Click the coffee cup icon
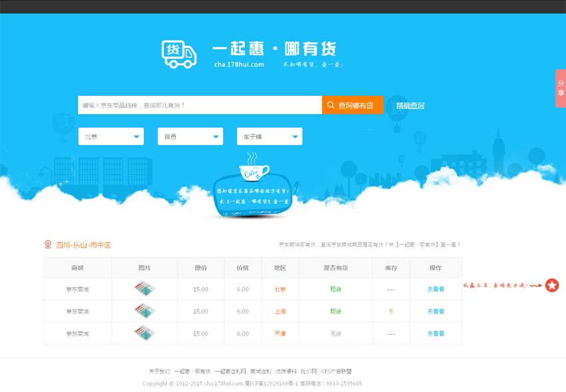 tap(254, 172)
